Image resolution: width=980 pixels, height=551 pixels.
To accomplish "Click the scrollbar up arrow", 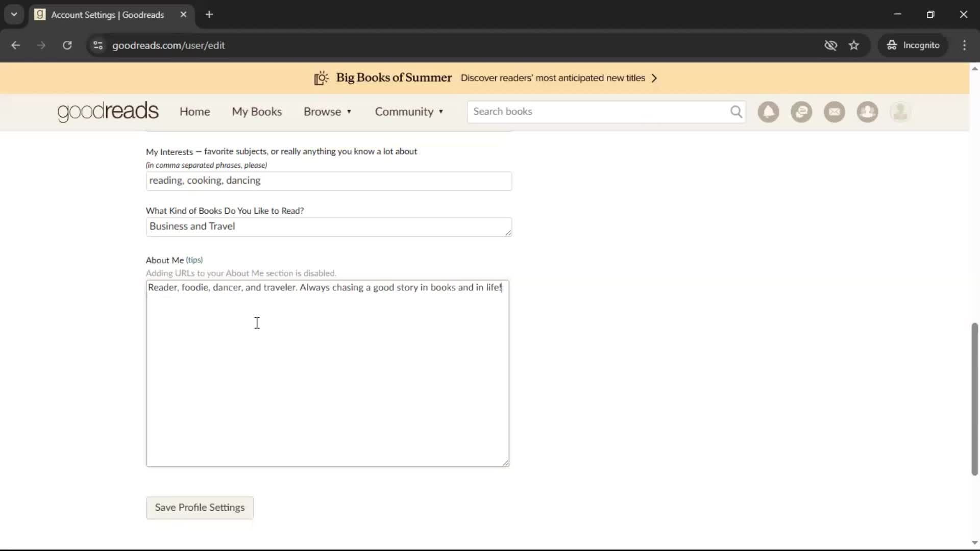I will 974,68.
